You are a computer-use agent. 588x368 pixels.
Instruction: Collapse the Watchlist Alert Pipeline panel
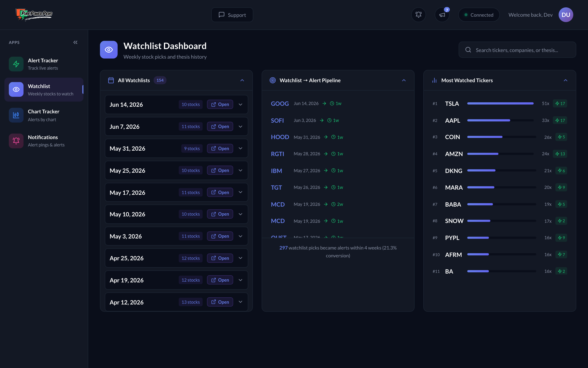404,80
